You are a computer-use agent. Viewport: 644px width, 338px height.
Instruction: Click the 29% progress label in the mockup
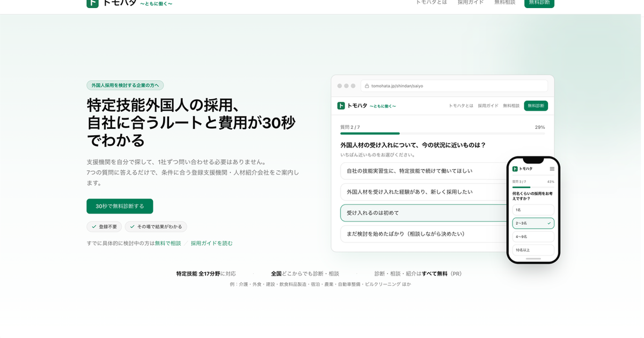tap(540, 127)
